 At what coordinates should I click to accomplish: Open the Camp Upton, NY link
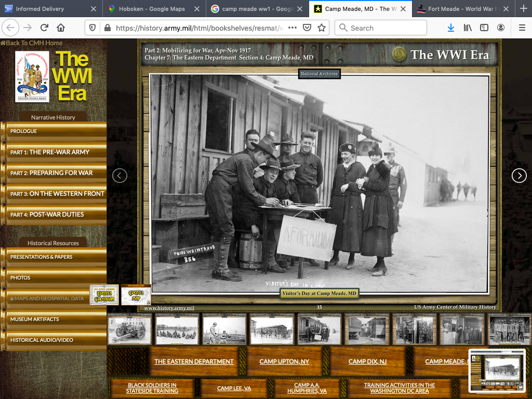pos(284,362)
